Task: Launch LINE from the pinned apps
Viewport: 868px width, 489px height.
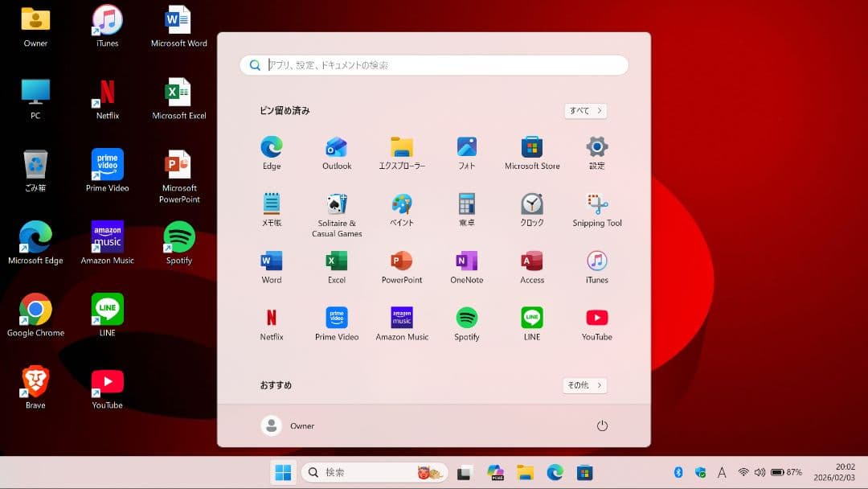Action: (x=531, y=322)
